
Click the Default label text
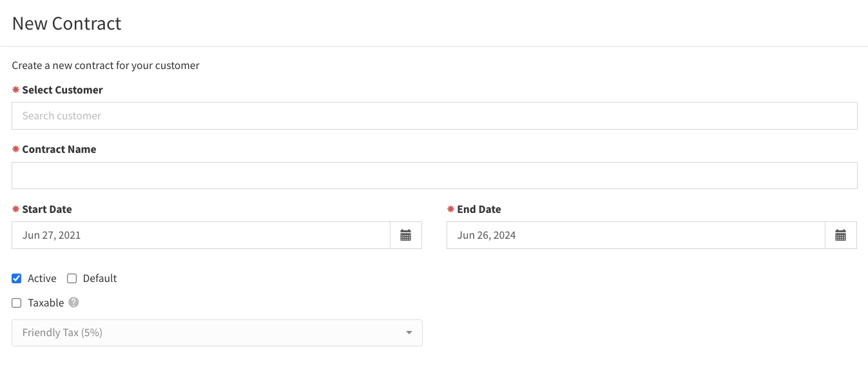pyautogui.click(x=100, y=279)
